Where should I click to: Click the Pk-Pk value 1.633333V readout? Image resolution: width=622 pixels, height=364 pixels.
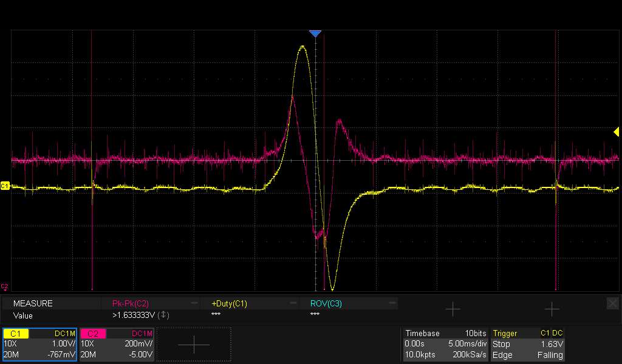135,315
